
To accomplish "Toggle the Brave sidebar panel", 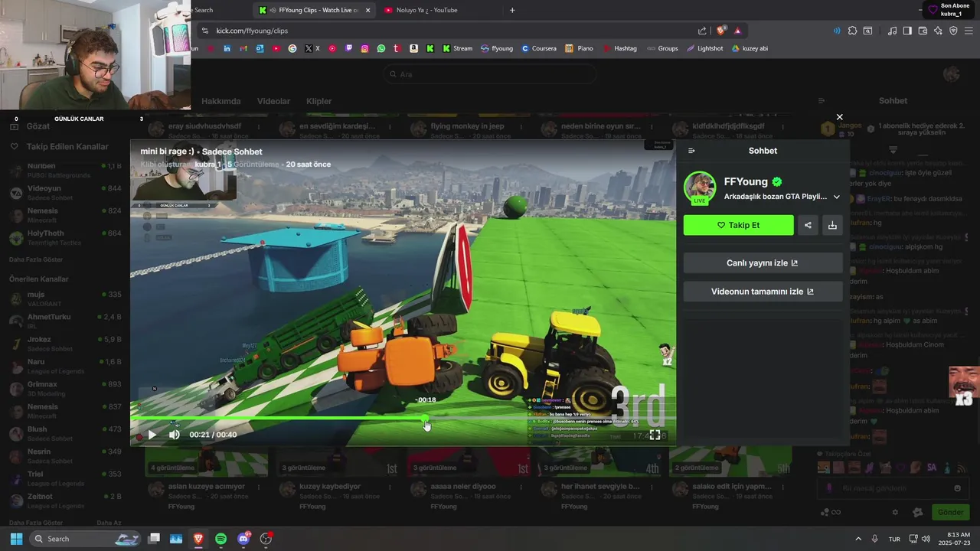I will click(907, 31).
